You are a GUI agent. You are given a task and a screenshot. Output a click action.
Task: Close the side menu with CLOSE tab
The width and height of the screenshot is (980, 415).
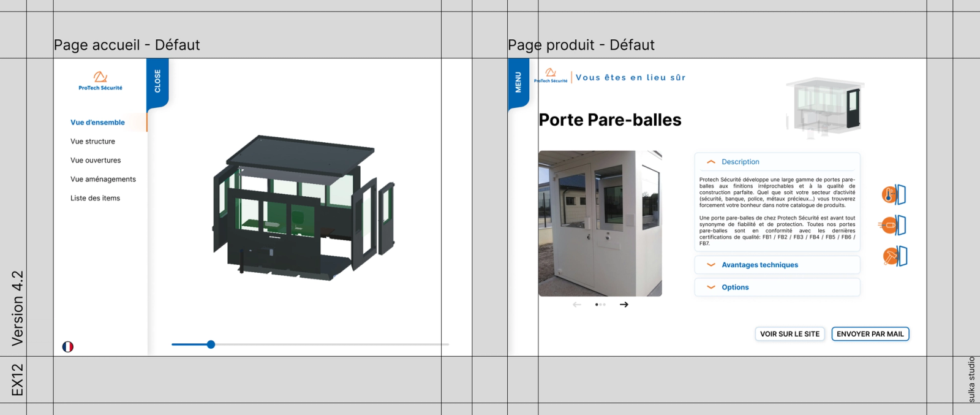[157, 83]
